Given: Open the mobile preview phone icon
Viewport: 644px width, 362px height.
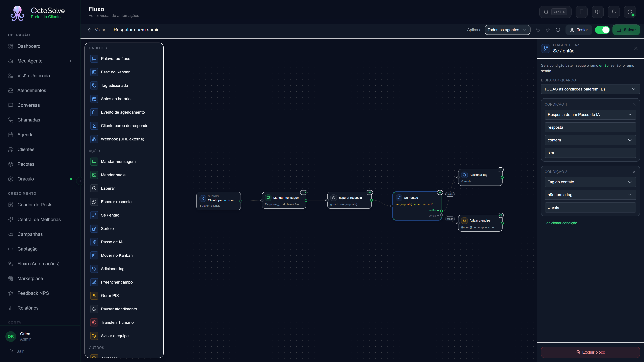Looking at the screenshot, I should click(581, 12).
